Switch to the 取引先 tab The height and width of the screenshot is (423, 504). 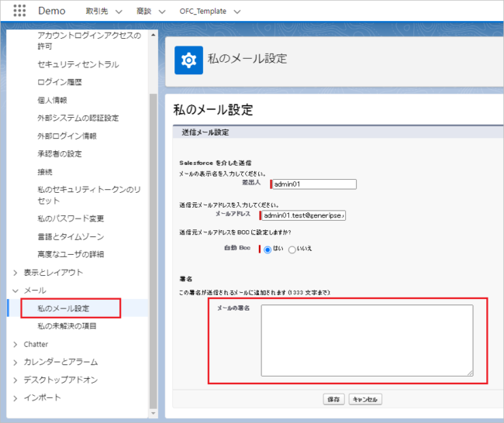97,12
